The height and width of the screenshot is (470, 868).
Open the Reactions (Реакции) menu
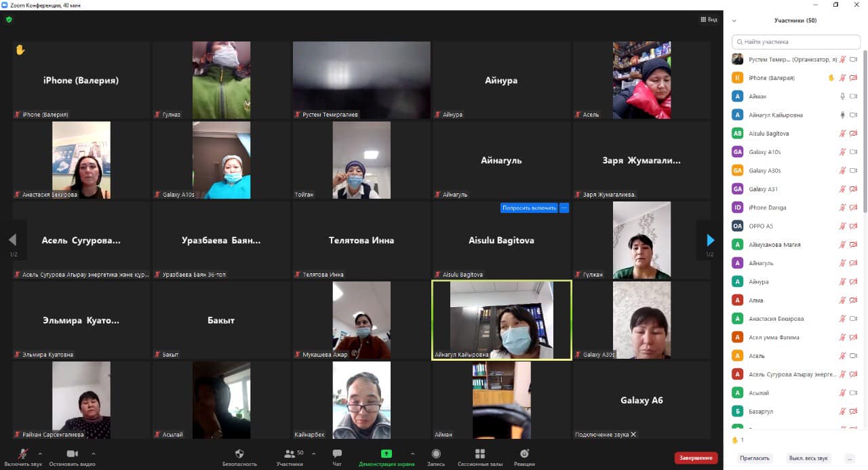(524, 456)
